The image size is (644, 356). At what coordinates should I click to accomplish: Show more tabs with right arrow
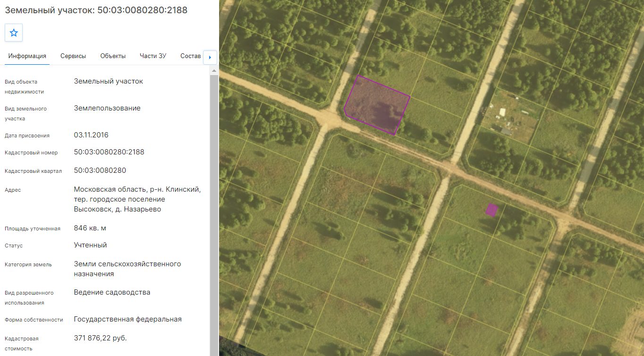[210, 58]
